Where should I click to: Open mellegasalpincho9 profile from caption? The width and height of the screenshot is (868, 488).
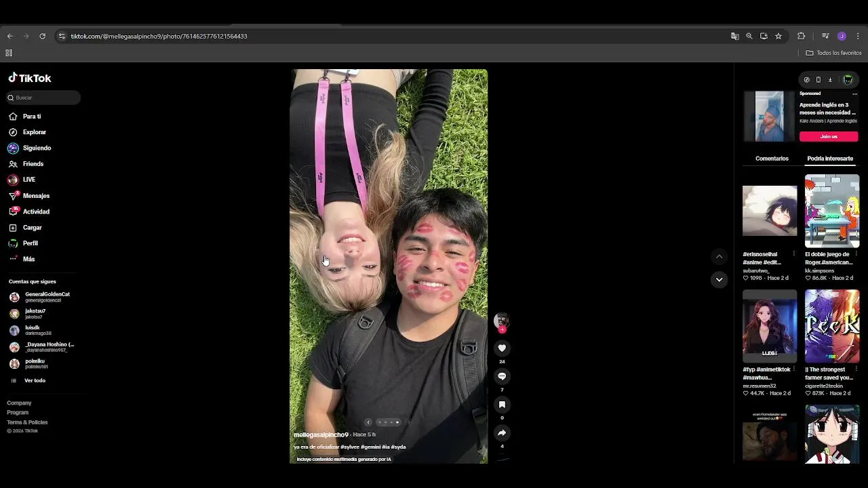(321, 434)
